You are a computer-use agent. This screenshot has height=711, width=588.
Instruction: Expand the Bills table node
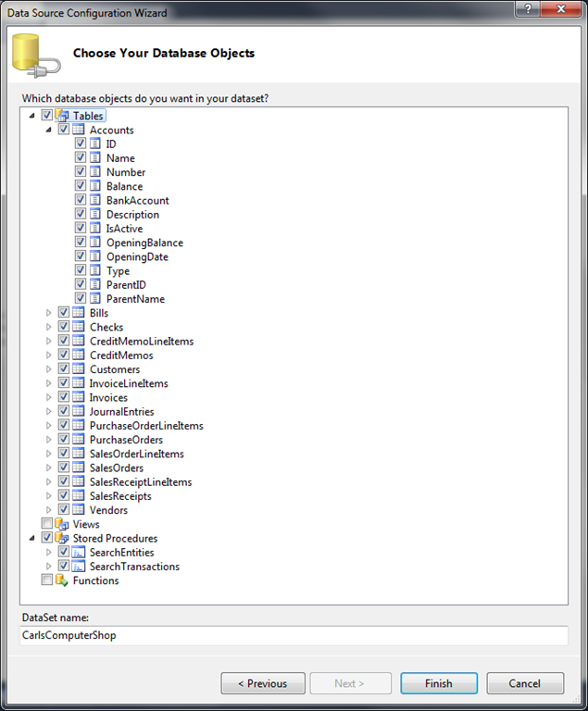click(50, 314)
